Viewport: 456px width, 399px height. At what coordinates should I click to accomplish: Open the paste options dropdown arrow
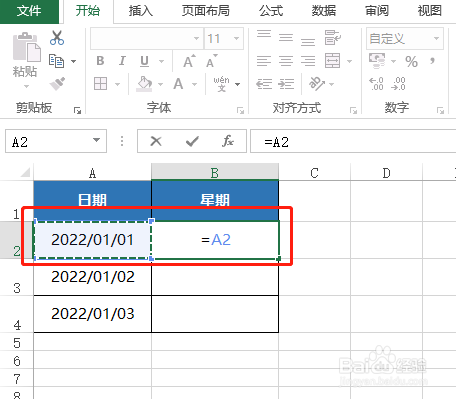26,87
